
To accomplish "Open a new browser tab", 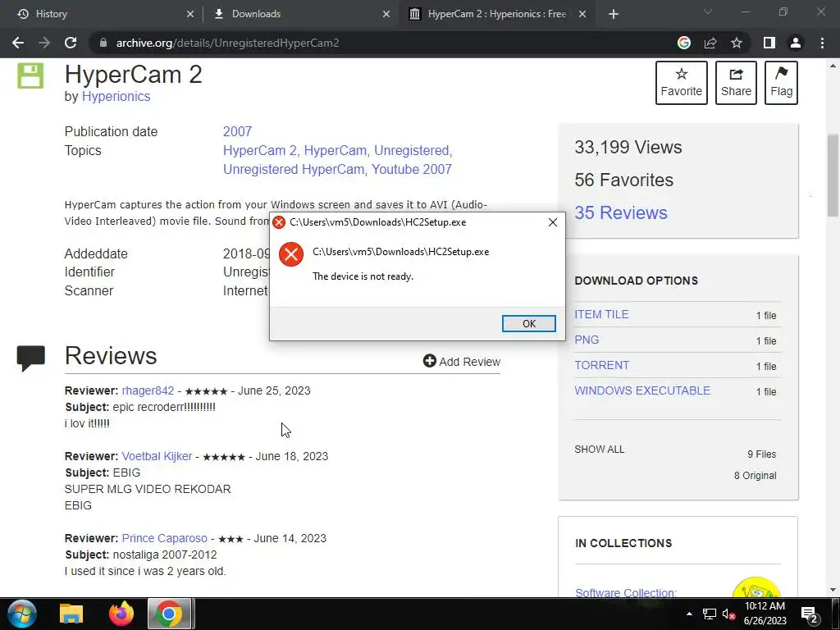I will [614, 14].
